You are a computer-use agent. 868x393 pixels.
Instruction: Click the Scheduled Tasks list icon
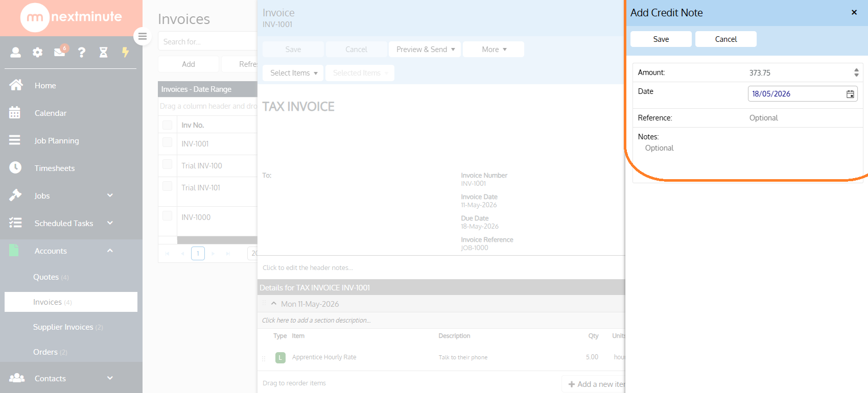pyautogui.click(x=15, y=223)
